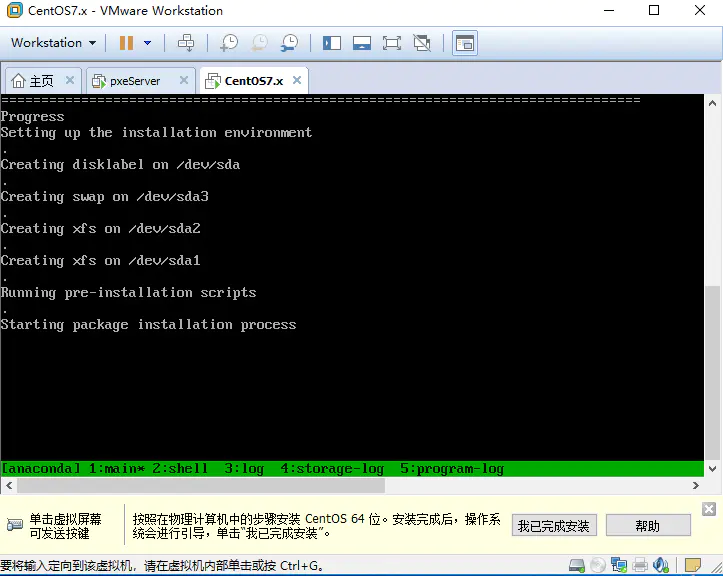The image size is (723, 576).
Task: Toggle the console view button
Action: [464, 43]
